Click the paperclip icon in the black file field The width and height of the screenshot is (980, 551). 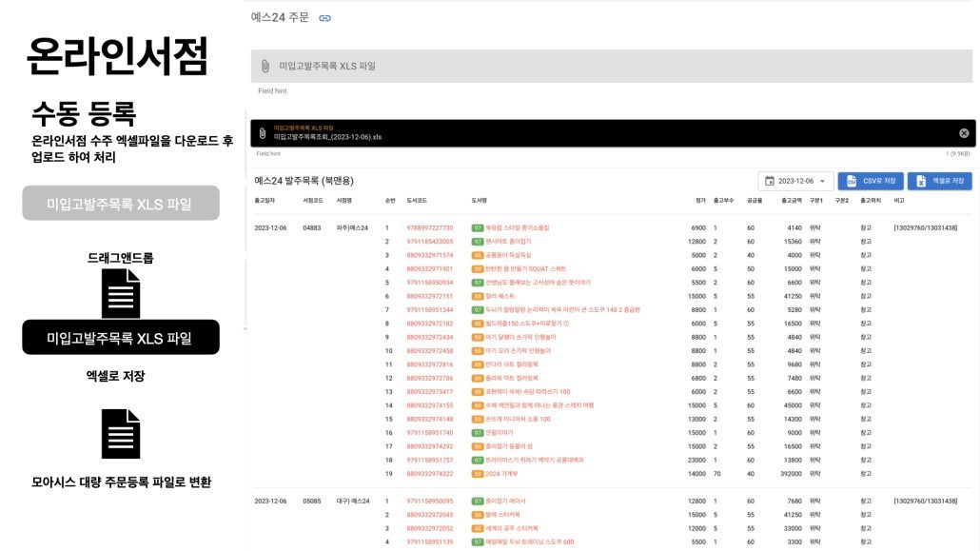point(263,132)
